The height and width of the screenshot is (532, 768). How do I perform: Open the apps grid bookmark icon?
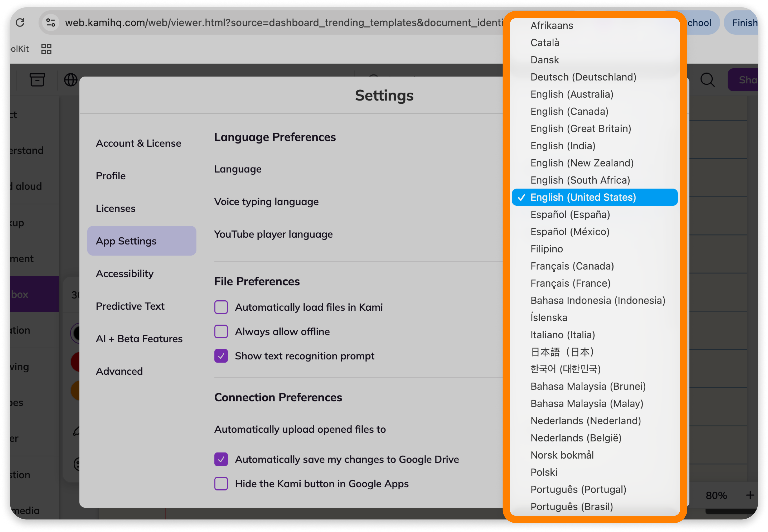[x=46, y=49]
